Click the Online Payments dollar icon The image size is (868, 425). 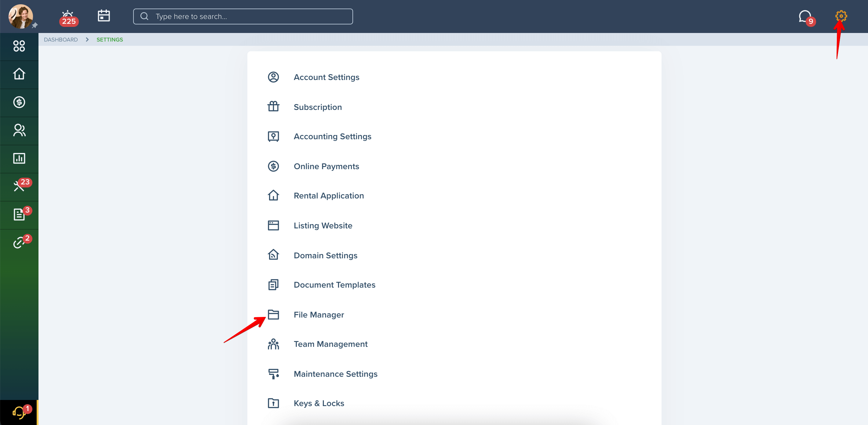pyautogui.click(x=273, y=166)
